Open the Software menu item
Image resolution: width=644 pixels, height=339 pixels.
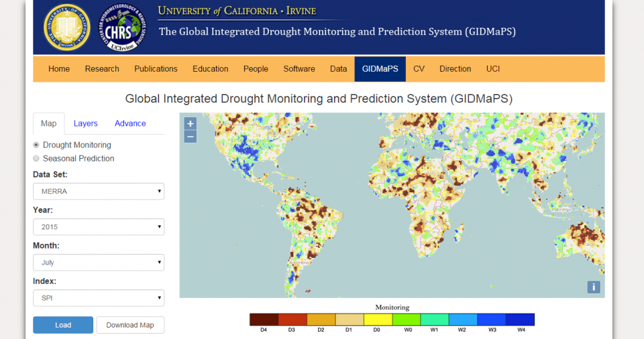(x=299, y=69)
